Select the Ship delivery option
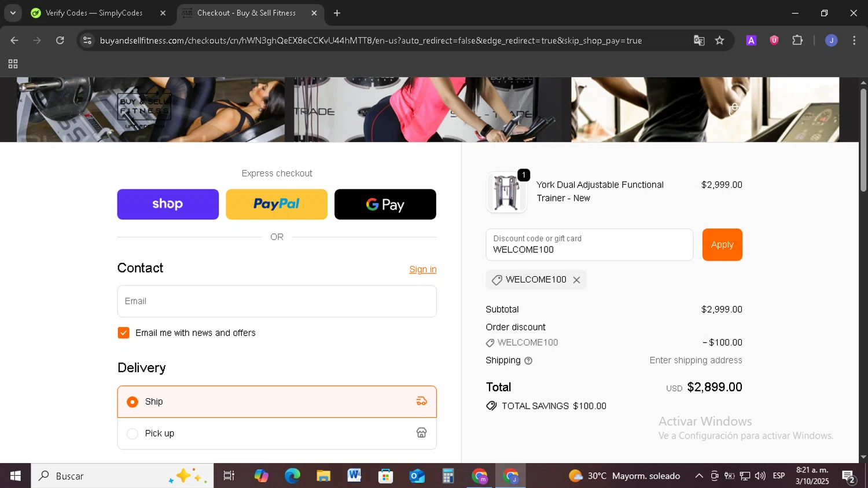Screen dimensions: 868x488 [x=277, y=402]
